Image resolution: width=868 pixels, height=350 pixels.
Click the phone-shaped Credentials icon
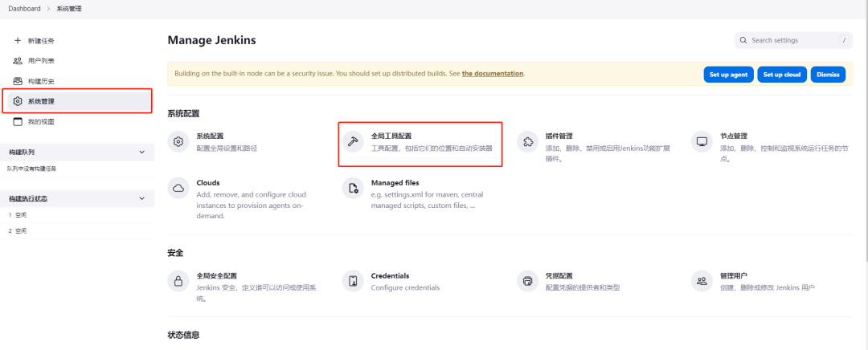(353, 281)
